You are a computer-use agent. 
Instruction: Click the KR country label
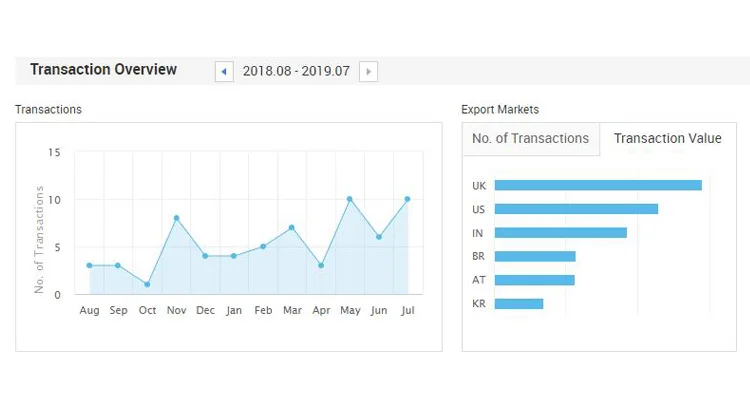(479, 304)
